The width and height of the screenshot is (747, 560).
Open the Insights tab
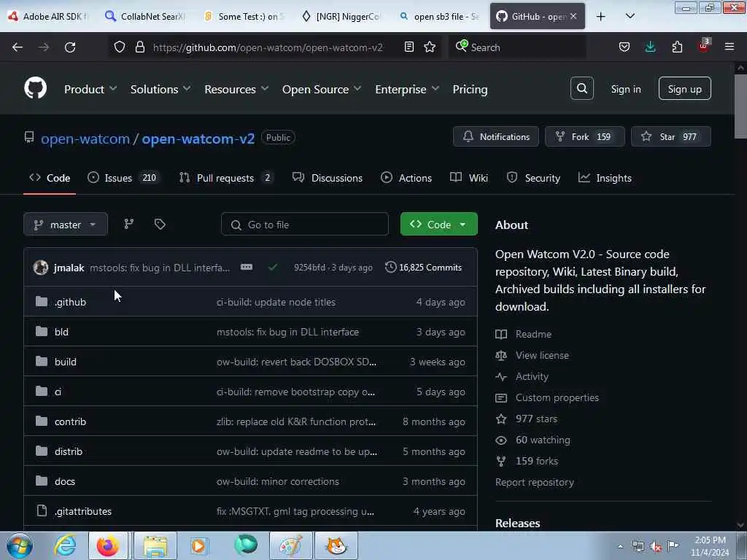coord(605,178)
